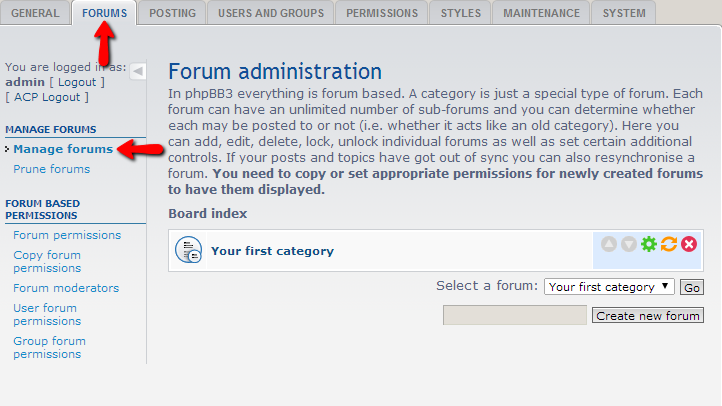
Task: Open Forum moderators in sidebar
Action: click(x=66, y=288)
